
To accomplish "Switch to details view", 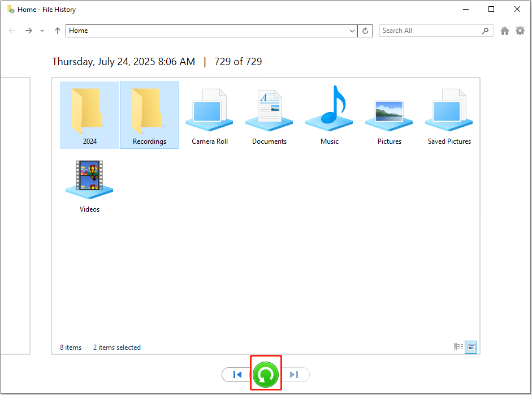I will pyautogui.click(x=458, y=347).
